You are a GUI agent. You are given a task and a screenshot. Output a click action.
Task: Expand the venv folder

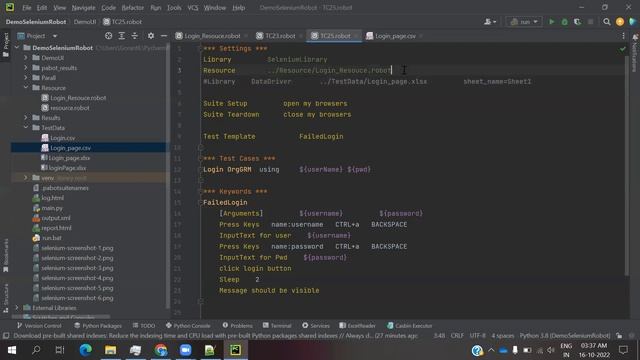point(26,178)
